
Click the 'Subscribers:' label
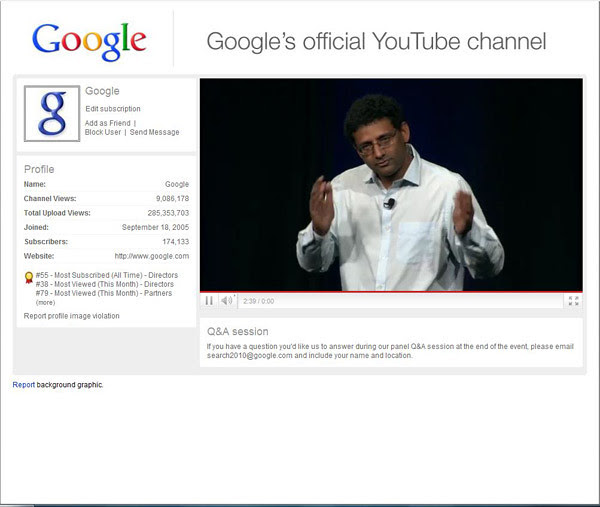(x=46, y=242)
